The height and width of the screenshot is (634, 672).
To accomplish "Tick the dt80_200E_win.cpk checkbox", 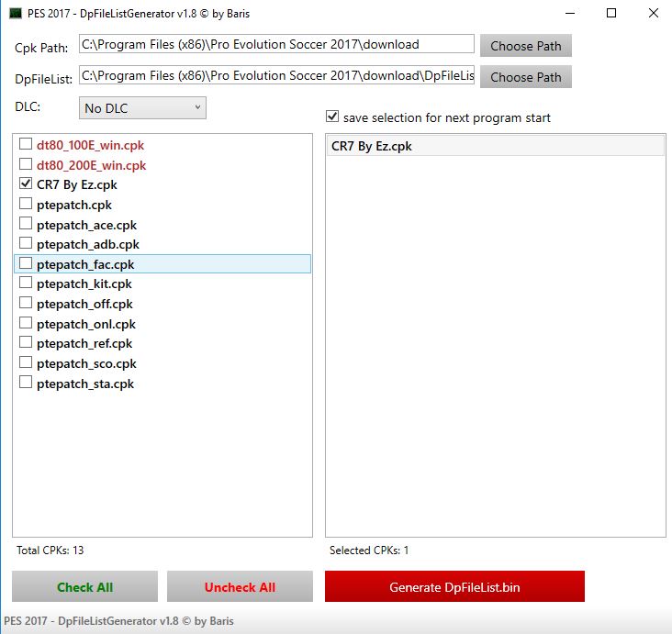I will pyautogui.click(x=26, y=164).
